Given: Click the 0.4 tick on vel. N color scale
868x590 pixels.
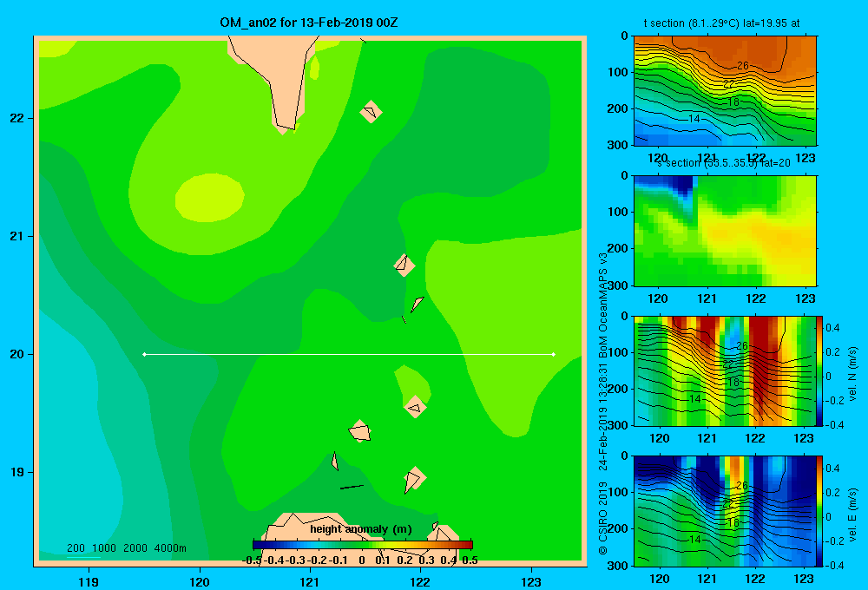Looking at the screenshot, I should [x=832, y=328].
